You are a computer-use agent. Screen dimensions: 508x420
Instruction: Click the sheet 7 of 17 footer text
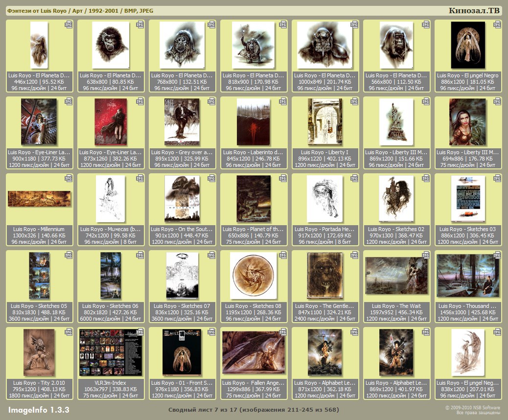click(x=254, y=410)
